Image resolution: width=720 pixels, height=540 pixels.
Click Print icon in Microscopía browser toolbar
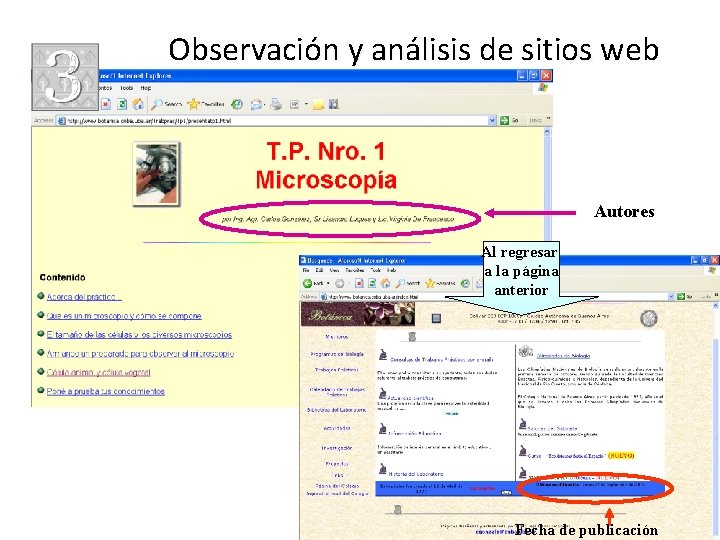coord(276,104)
